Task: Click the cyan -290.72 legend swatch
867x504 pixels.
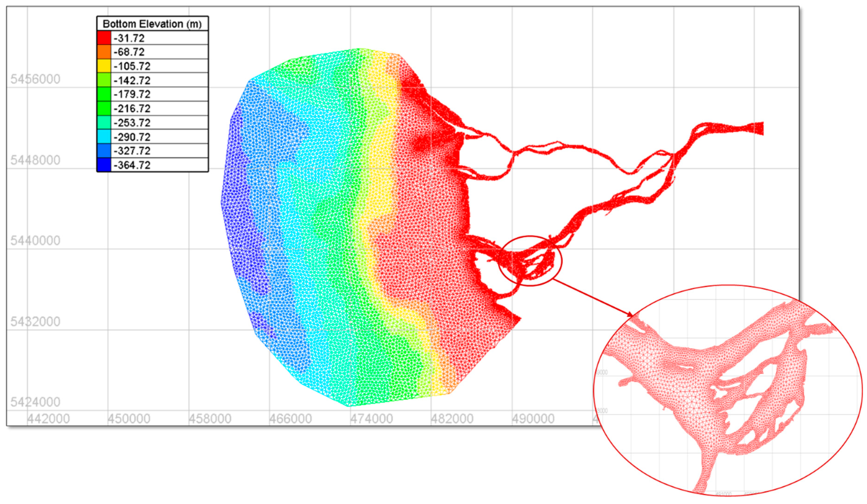Action: coord(104,137)
